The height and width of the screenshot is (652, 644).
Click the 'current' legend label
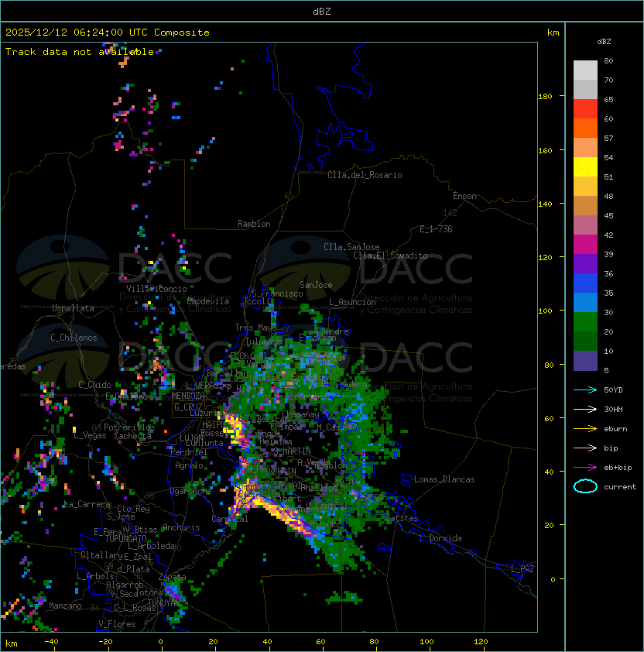[620, 487]
